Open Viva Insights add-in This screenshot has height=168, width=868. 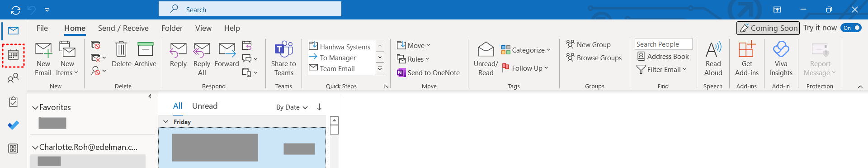pyautogui.click(x=781, y=59)
